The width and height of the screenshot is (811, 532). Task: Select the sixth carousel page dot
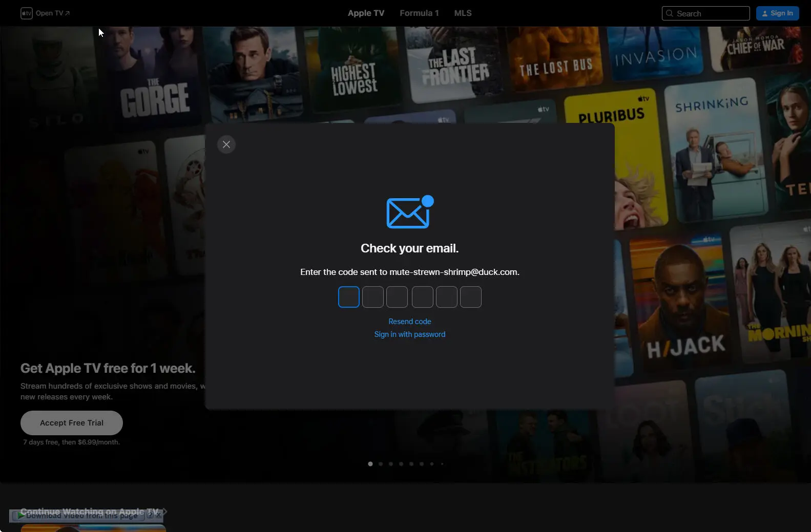[x=422, y=464]
